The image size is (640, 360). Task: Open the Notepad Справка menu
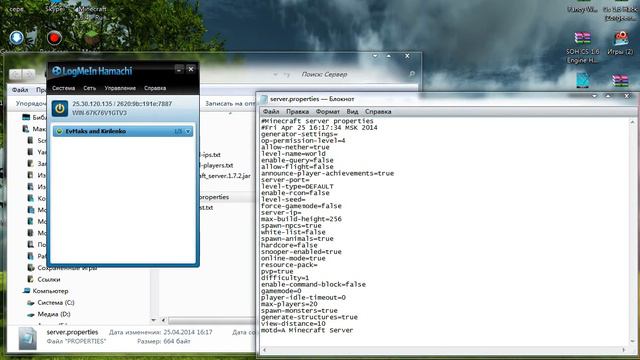point(378,111)
